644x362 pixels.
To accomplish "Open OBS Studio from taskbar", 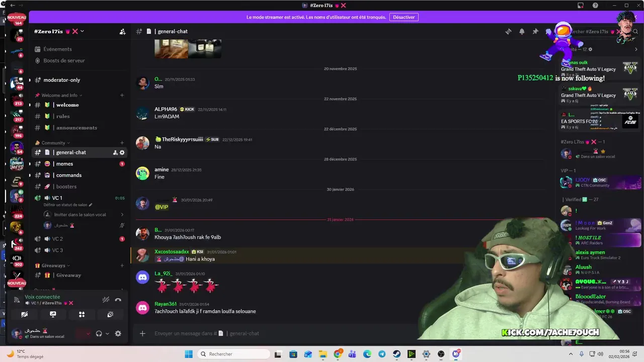I will click(x=441, y=354).
